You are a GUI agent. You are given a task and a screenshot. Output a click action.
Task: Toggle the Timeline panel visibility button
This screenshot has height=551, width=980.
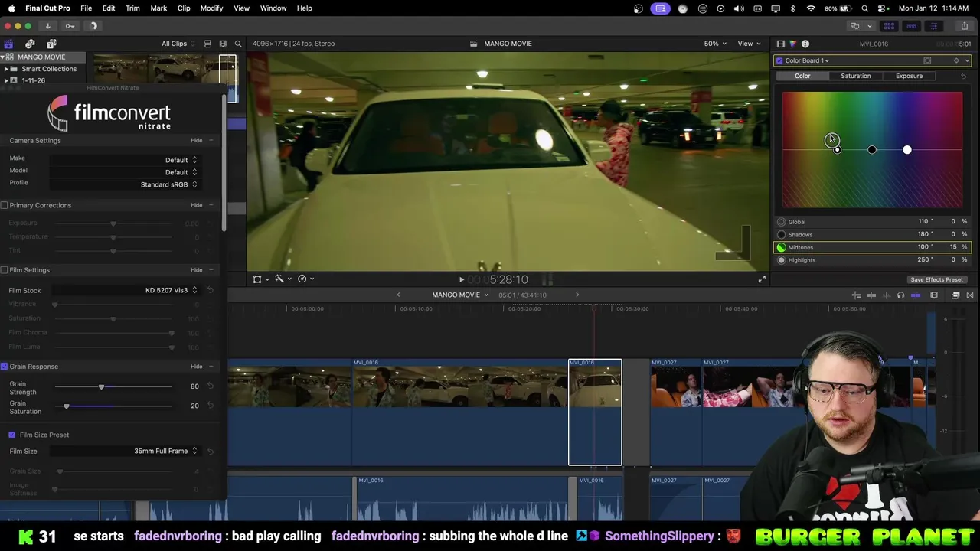pyautogui.click(x=911, y=26)
